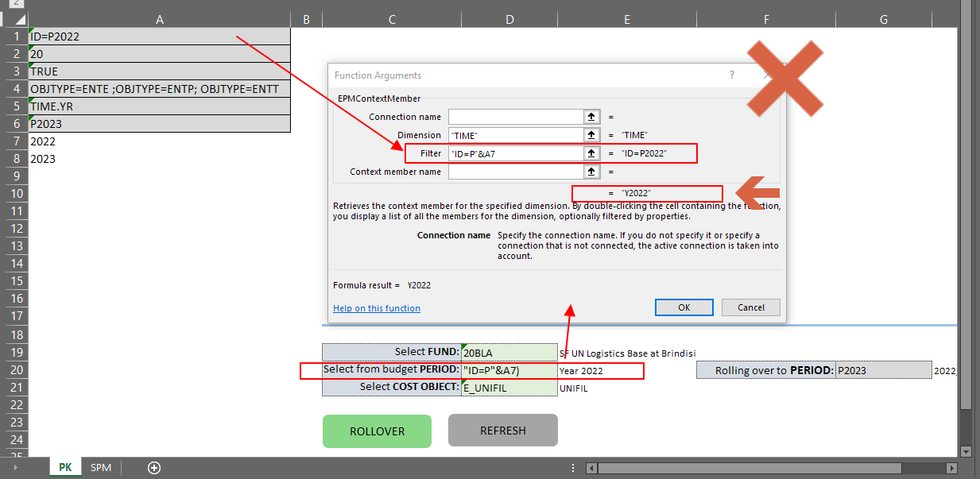This screenshot has height=479, width=980.
Task: Click the green ROLLOVER button
Action: 377,431
